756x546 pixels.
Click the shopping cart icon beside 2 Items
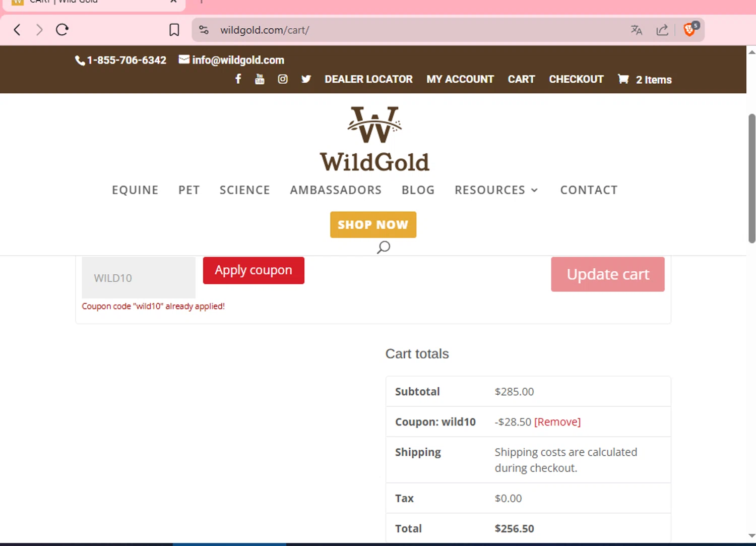623,79
